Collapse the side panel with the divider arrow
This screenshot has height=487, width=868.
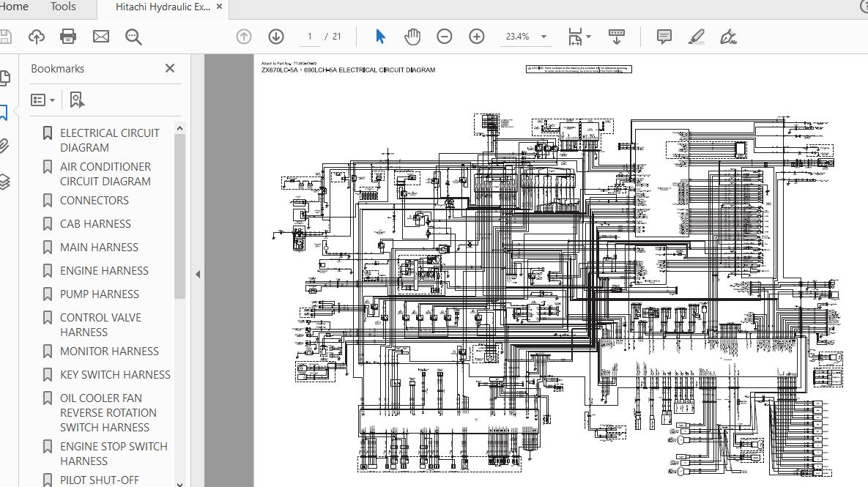(x=196, y=275)
